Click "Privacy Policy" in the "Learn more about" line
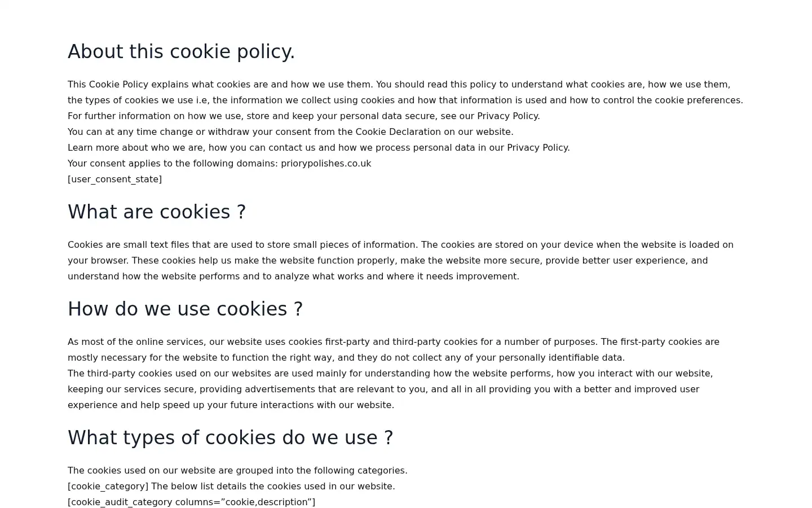The image size is (812, 508). [x=537, y=147]
